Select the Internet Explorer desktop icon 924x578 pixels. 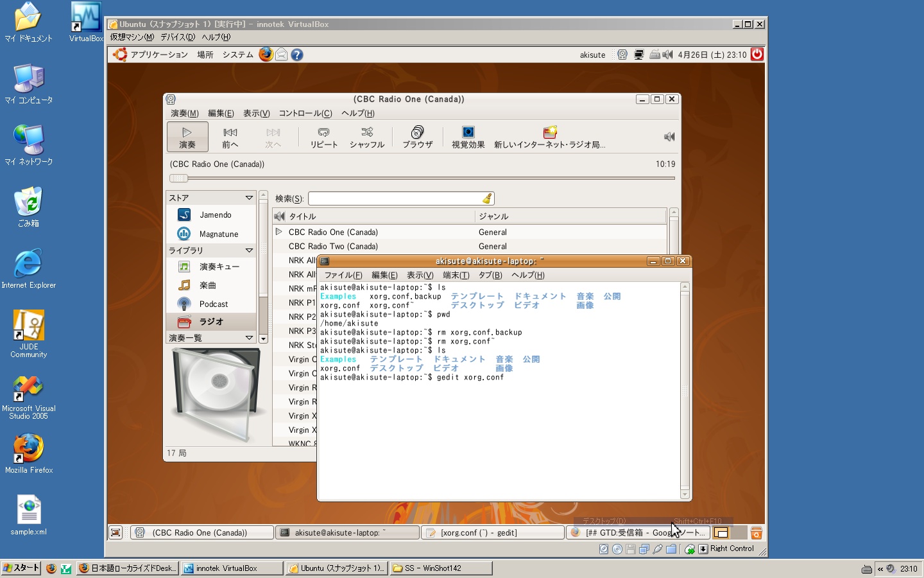29,268
